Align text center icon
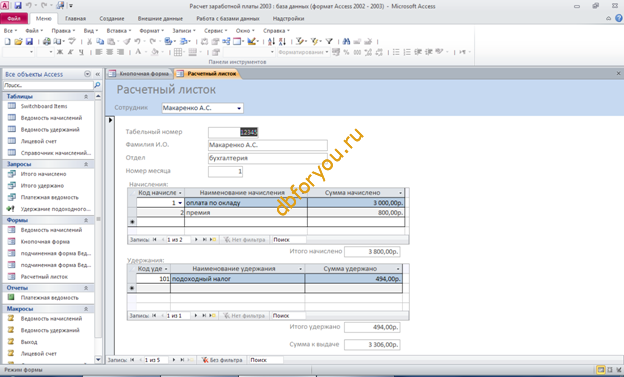 [x=109, y=52]
